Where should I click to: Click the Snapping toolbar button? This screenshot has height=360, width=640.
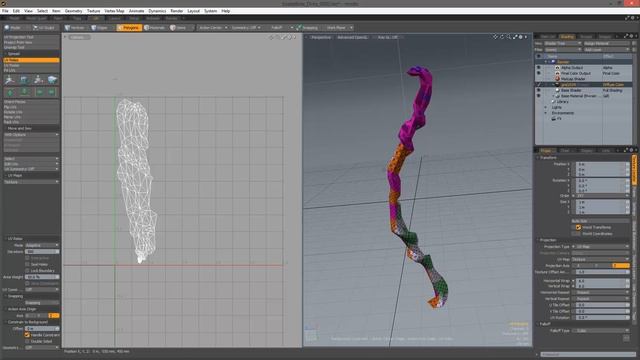coord(307,28)
